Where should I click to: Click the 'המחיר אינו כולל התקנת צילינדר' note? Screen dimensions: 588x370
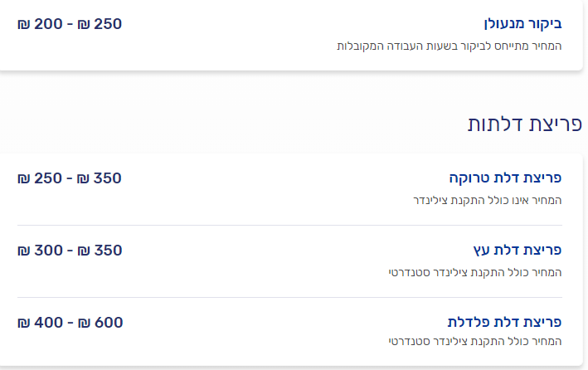[488, 201]
